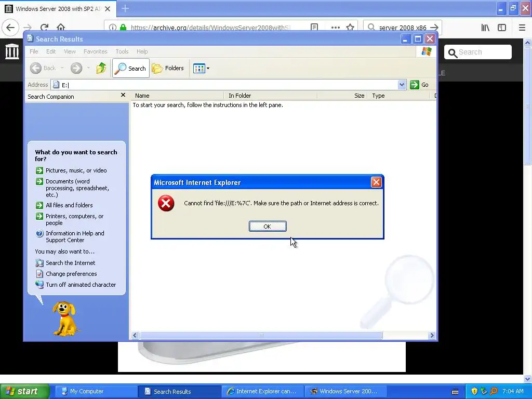Click Firefox reload button
The width and height of the screenshot is (532, 399).
45,28
